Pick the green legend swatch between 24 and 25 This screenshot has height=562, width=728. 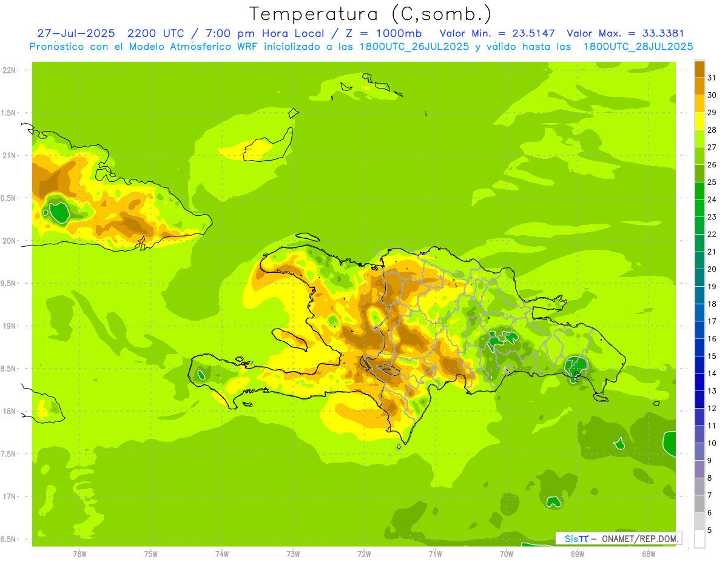tap(699, 190)
